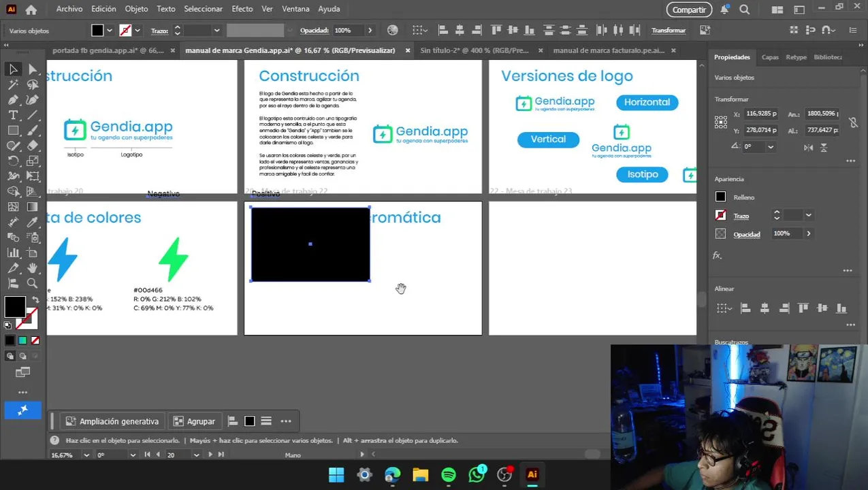Select the Direct Selection tool
The image size is (868, 490).
33,69
